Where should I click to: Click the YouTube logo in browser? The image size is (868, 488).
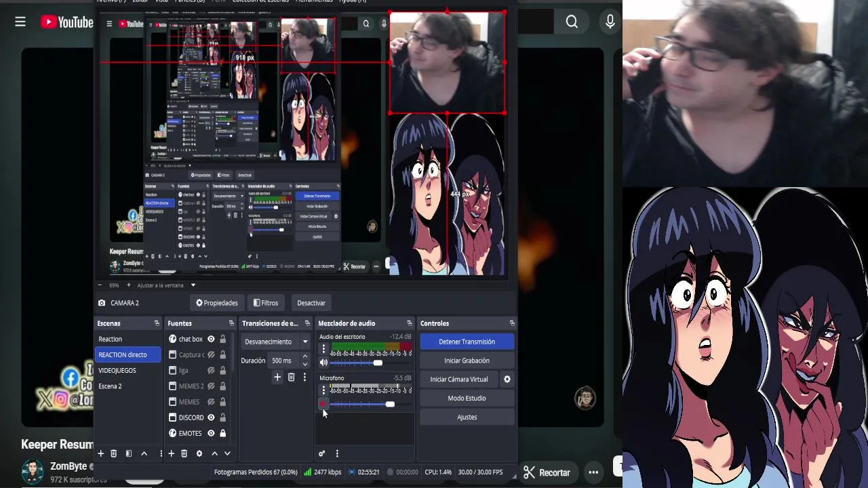(66, 22)
